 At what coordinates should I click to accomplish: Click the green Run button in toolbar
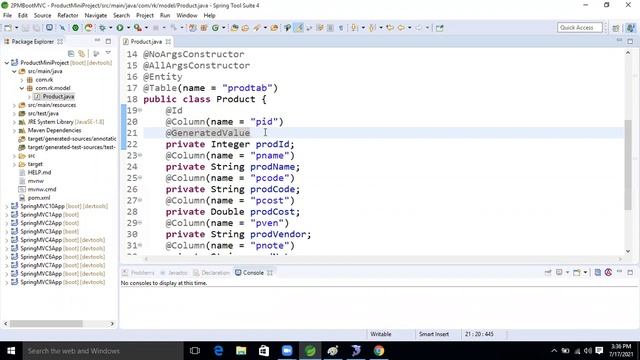tap(120, 28)
